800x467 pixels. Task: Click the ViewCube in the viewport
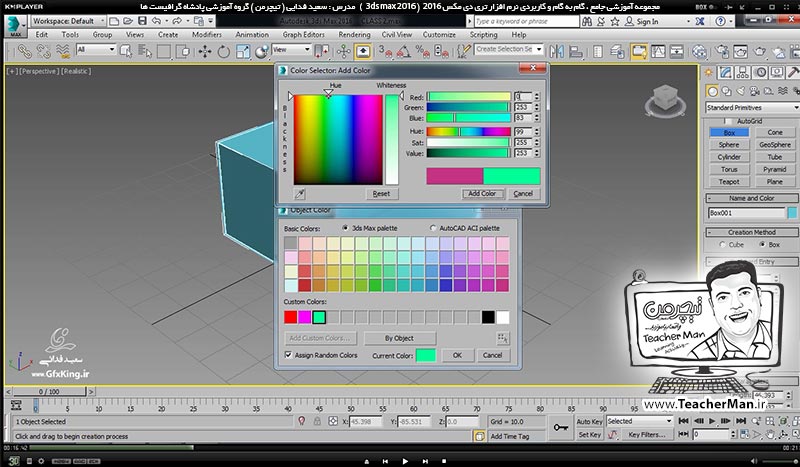tap(665, 99)
